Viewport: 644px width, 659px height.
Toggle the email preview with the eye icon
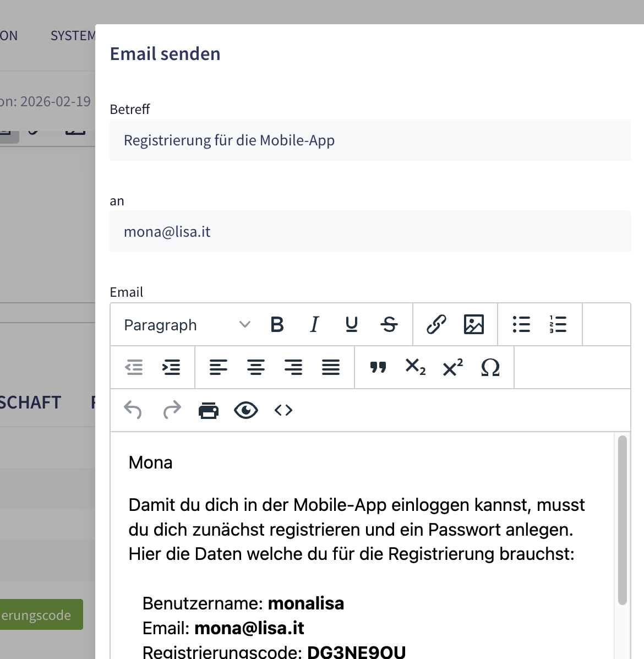[x=246, y=410]
